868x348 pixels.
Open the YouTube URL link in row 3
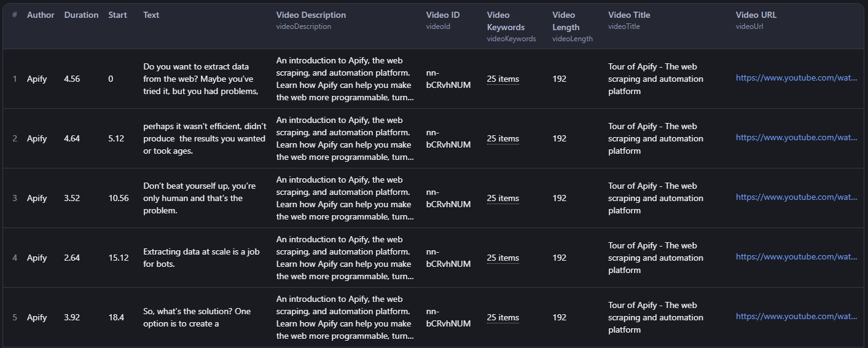797,197
